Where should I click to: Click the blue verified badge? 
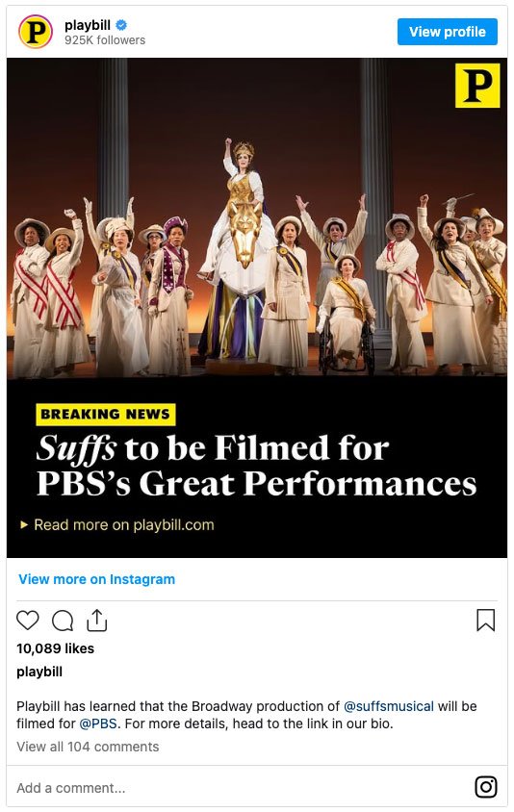(121, 24)
